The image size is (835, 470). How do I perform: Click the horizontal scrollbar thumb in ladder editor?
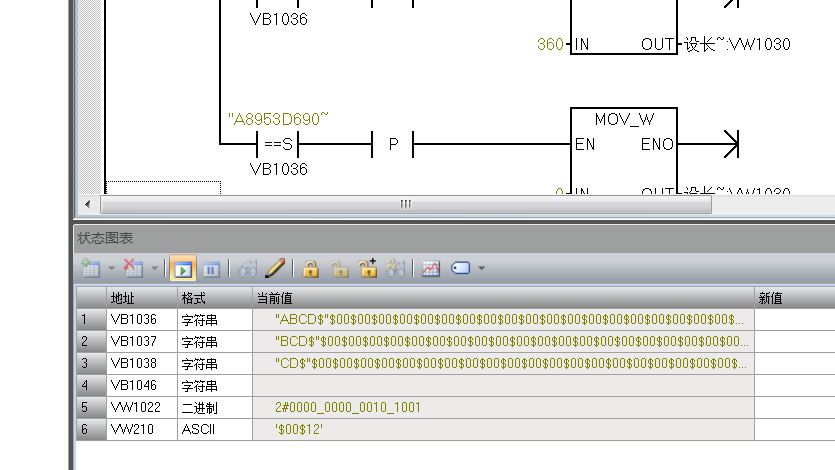click(406, 204)
